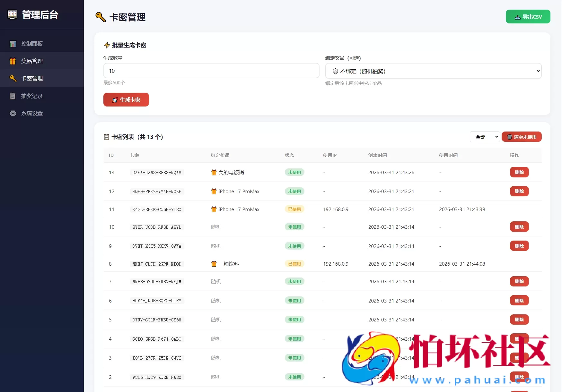Click the 已使用 status badge on card ID 11

(x=294, y=209)
